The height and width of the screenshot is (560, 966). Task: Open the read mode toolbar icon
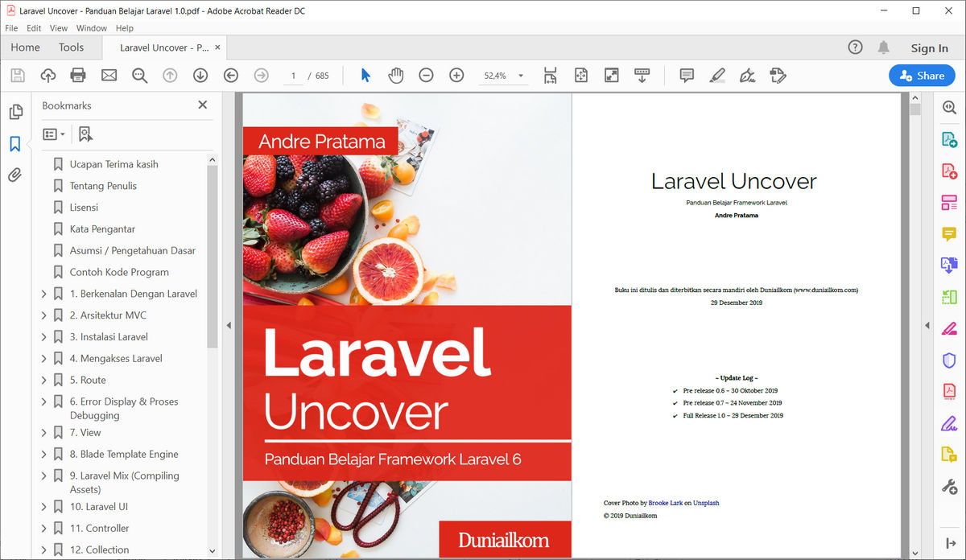[642, 76]
